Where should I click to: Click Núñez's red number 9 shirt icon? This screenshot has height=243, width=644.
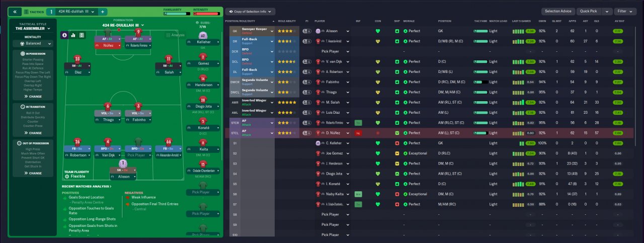click(138, 31)
